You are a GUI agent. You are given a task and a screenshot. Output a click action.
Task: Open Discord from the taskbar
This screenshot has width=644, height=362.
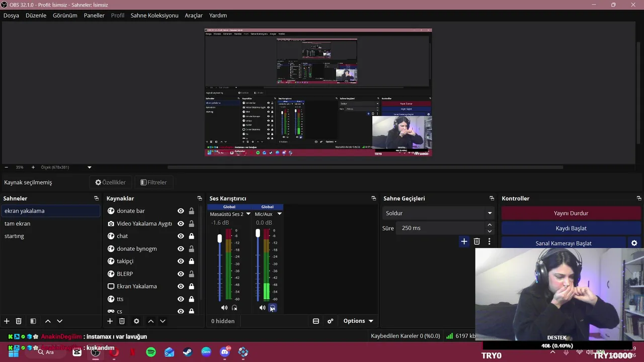[x=224, y=352]
